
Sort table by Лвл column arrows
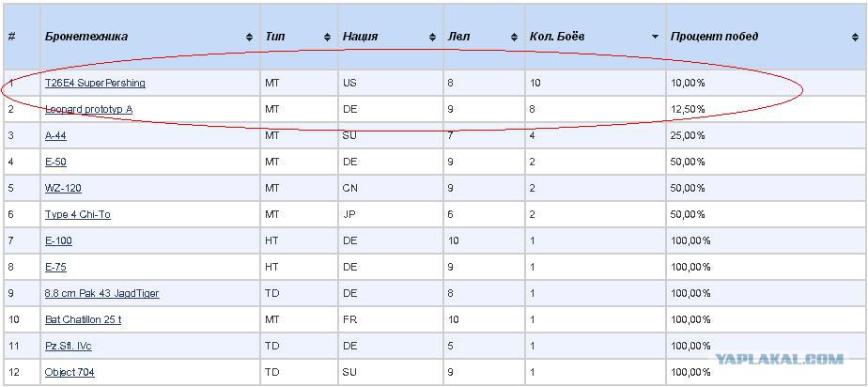[x=514, y=37]
